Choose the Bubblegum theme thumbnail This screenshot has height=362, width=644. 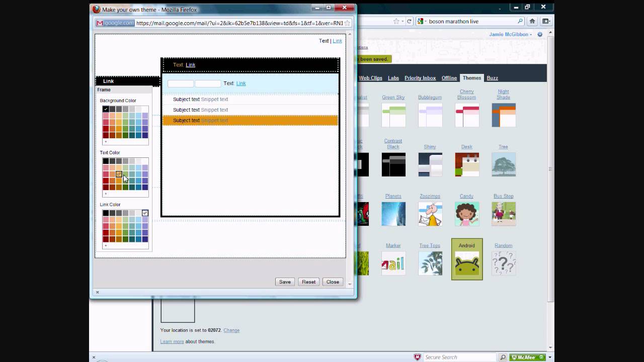click(430, 115)
